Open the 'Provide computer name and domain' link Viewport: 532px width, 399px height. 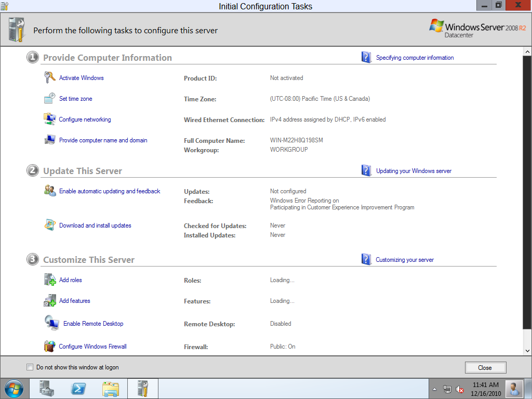(x=103, y=140)
